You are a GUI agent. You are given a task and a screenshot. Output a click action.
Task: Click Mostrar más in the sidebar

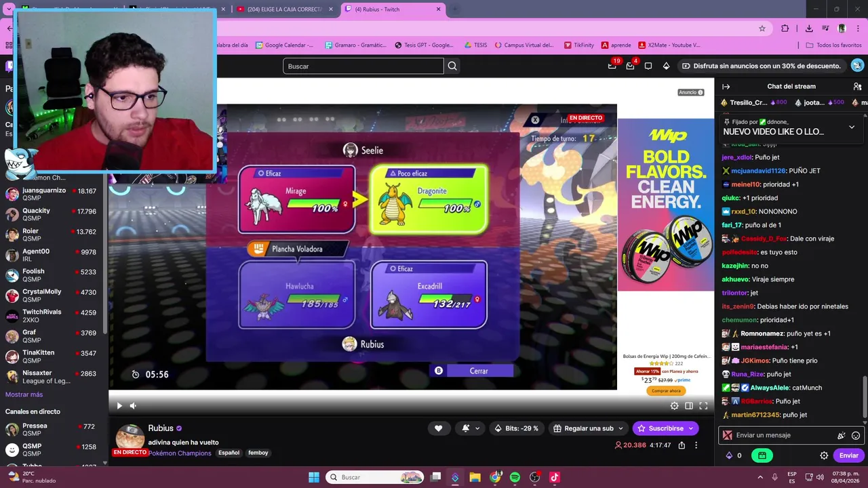pyautogui.click(x=24, y=394)
